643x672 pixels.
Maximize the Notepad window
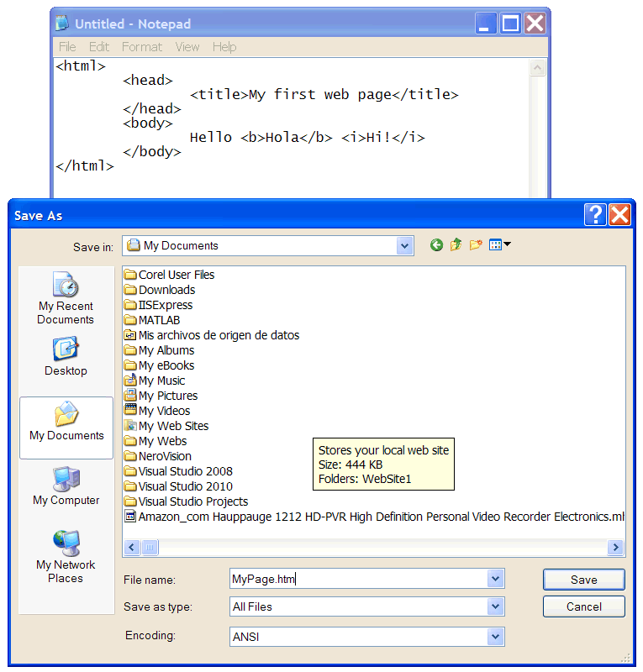(x=510, y=24)
